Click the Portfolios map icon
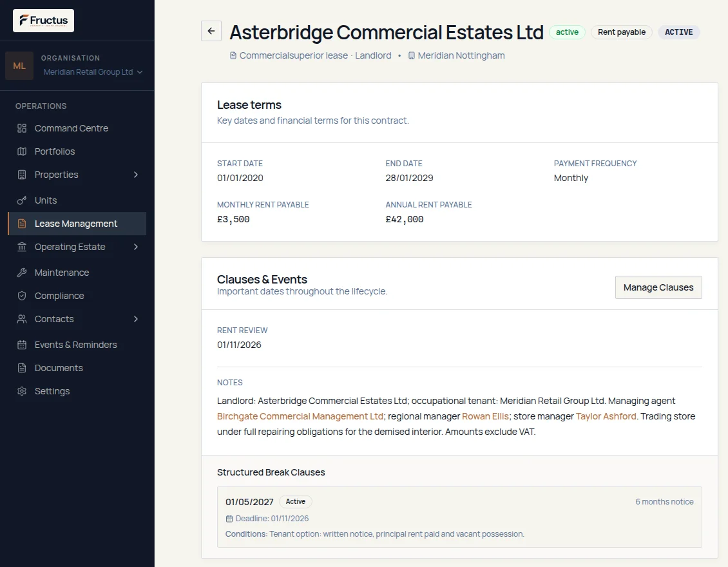Viewport: 728px width, 567px height. (x=22, y=151)
